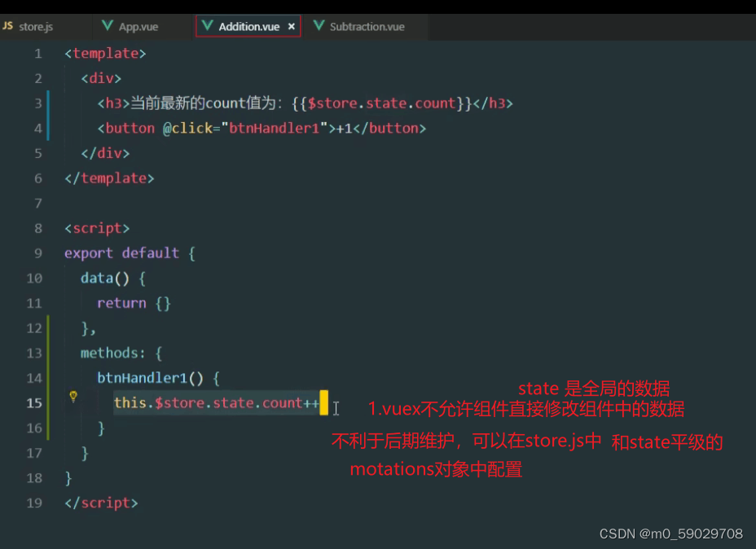Click @click directive on the button line
Screen dimensions: 756x549
point(187,128)
